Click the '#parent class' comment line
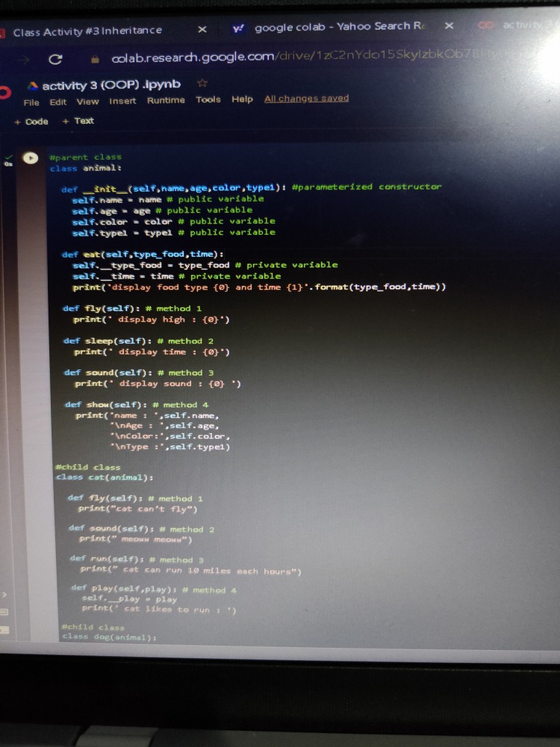 point(86,158)
